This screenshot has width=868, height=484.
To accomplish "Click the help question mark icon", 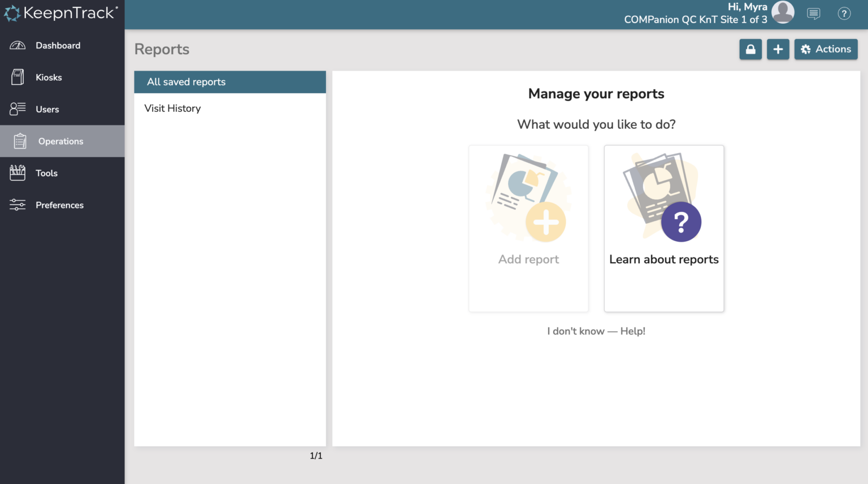I will (844, 13).
